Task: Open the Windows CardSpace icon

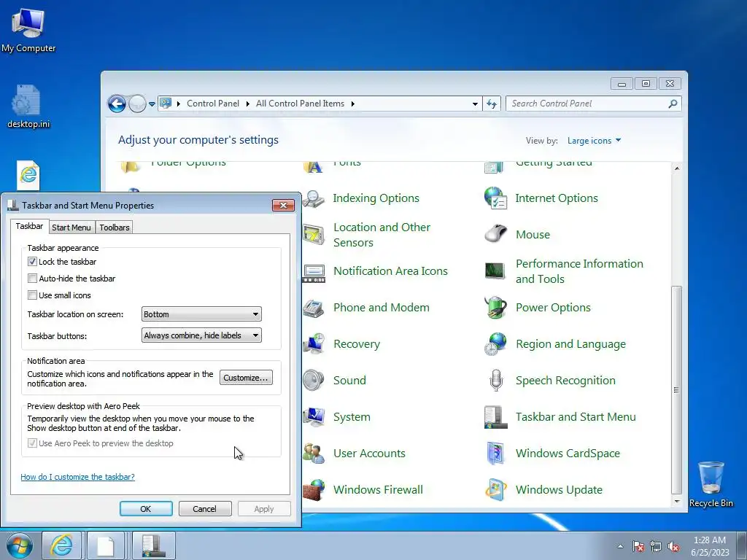Action: coord(495,454)
